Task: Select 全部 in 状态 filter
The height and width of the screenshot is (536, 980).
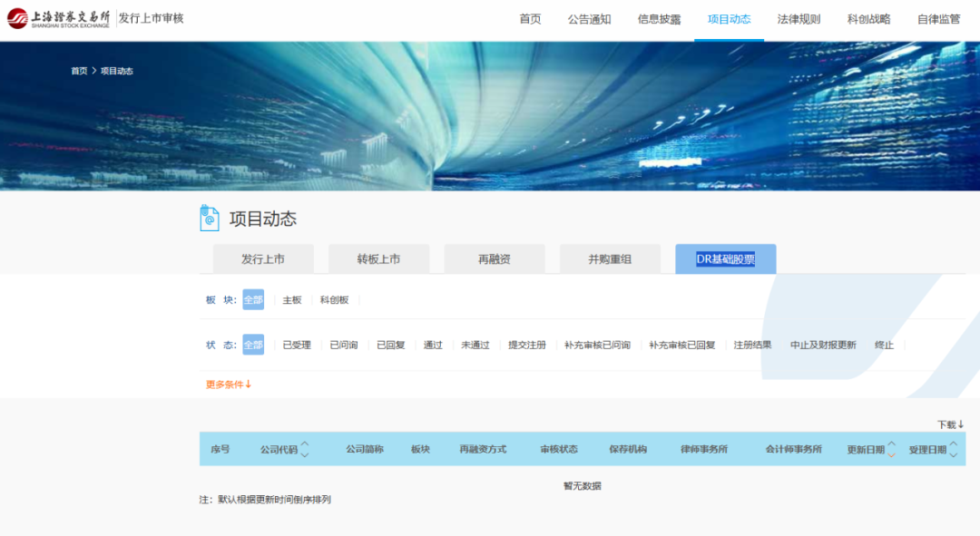Action: [253, 345]
